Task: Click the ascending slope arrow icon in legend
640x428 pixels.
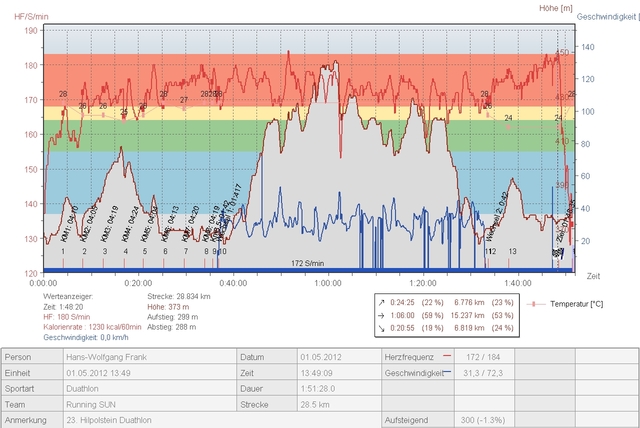Action: pyautogui.click(x=381, y=303)
